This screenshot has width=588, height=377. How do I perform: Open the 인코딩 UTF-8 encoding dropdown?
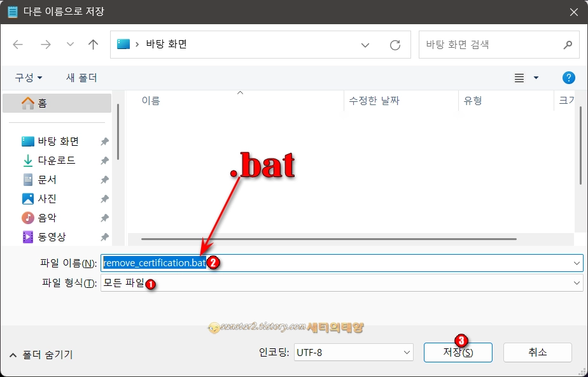[354, 352]
